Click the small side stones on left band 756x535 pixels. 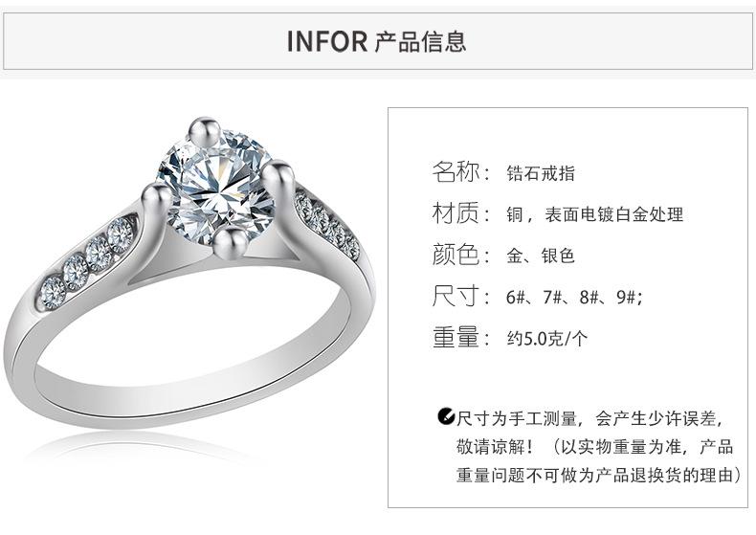pos(87,262)
